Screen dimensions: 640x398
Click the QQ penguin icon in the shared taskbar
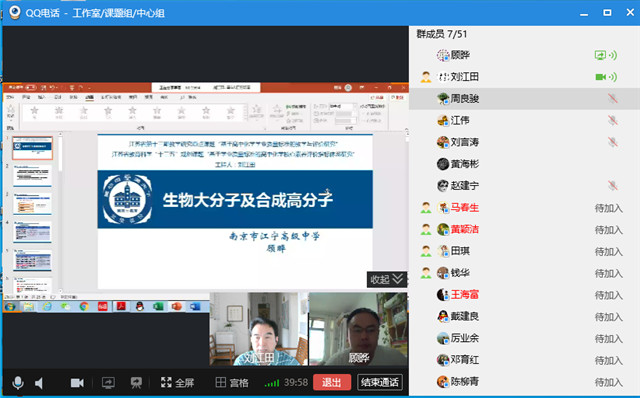pos(140,306)
